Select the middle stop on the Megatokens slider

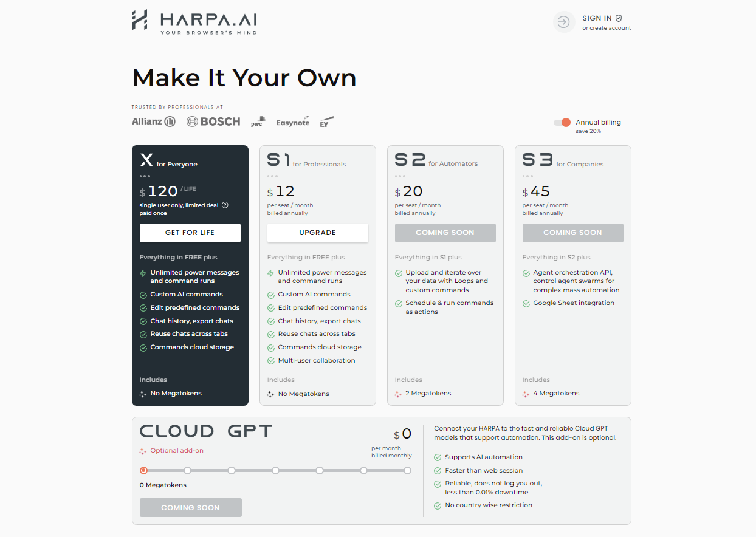click(x=276, y=470)
